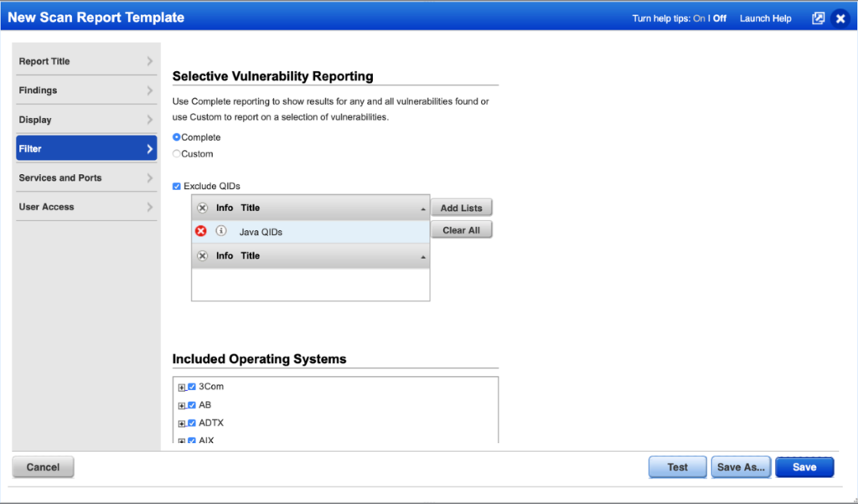Click the Save As... button

coord(741,467)
